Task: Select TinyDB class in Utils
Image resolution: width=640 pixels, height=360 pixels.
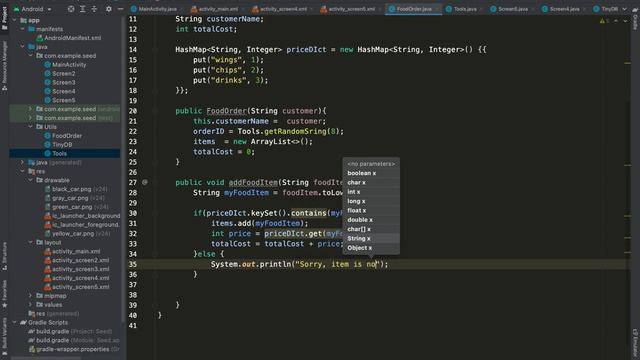Action: tap(58, 144)
